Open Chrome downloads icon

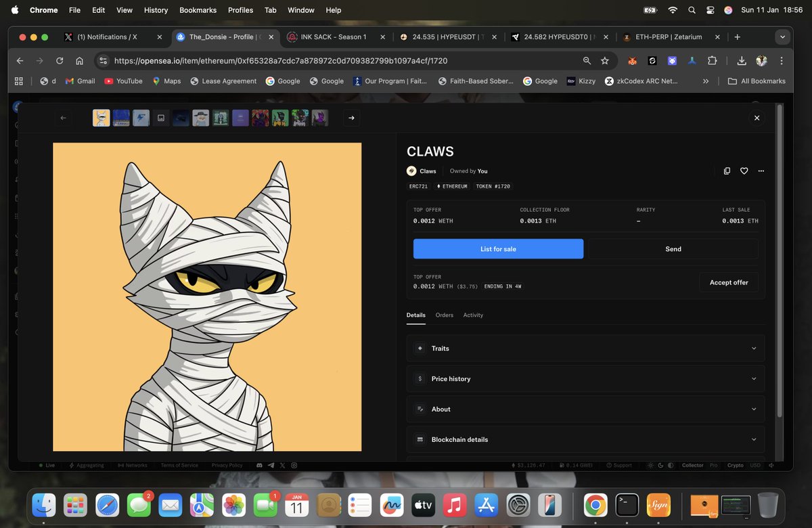pyautogui.click(x=742, y=61)
